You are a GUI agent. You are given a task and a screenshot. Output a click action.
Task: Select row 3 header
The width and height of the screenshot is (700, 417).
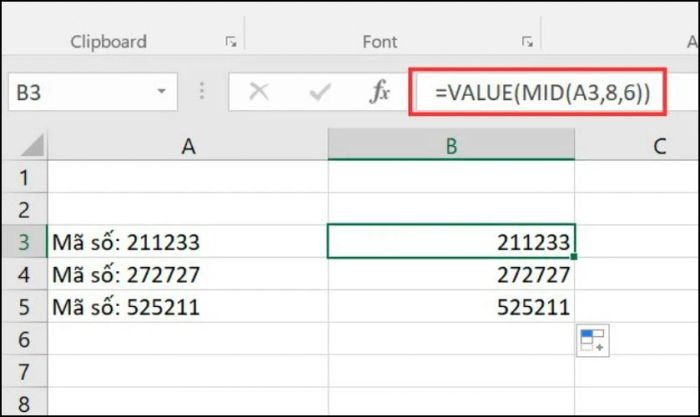(24, 242)
